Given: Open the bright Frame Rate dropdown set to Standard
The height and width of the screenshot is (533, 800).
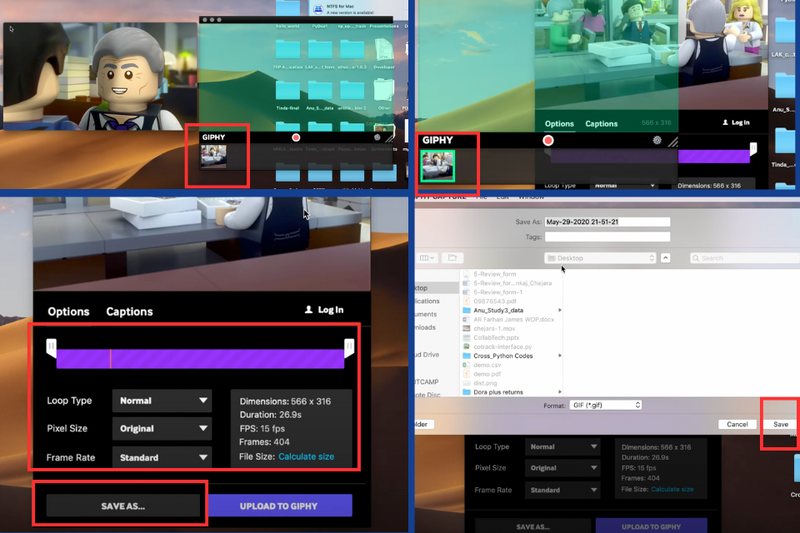Looking at the screenshot, I should coord(162,457).
